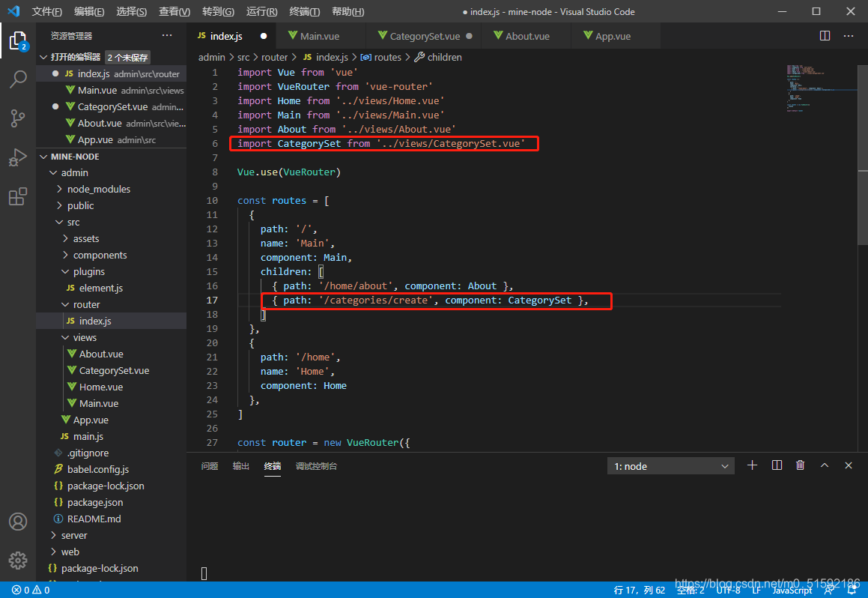This screenshot has height=598, width=868.
Task: Click the split editor icon
Action: pos(825,36)
